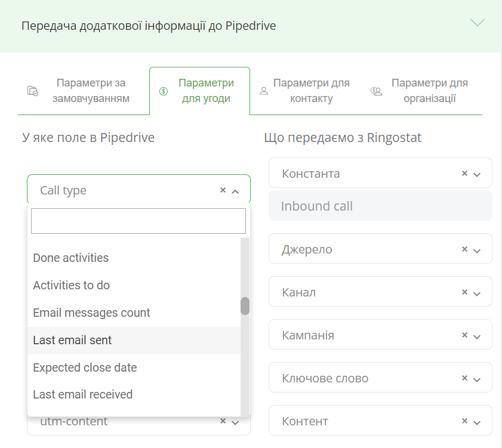
Task: Clear the Кампанія selection
Action: [x=464, y=335]
